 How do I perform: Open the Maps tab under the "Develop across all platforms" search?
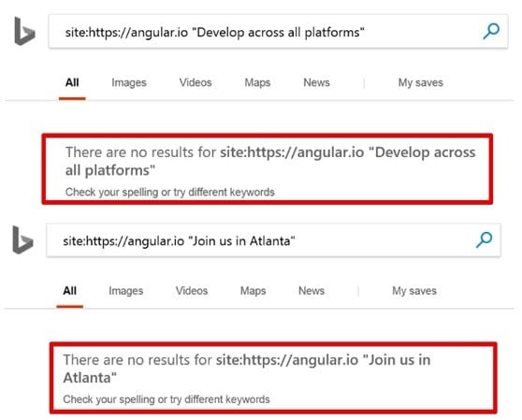(x=257, y=82)
